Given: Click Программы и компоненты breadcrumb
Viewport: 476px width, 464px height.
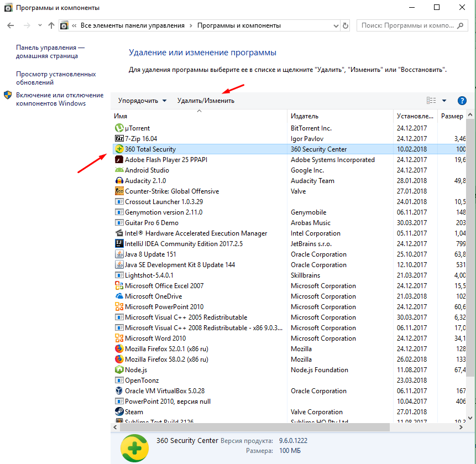Looking at the screenshot, I should (239, 25).
